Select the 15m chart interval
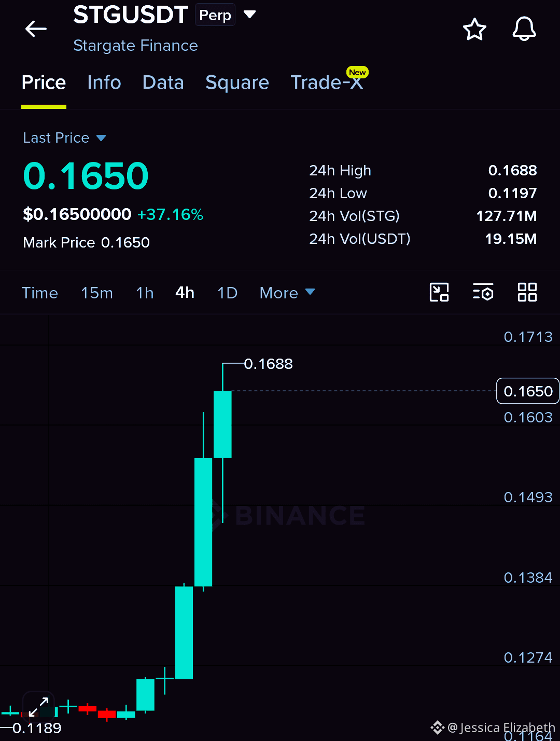 (97, 293)
